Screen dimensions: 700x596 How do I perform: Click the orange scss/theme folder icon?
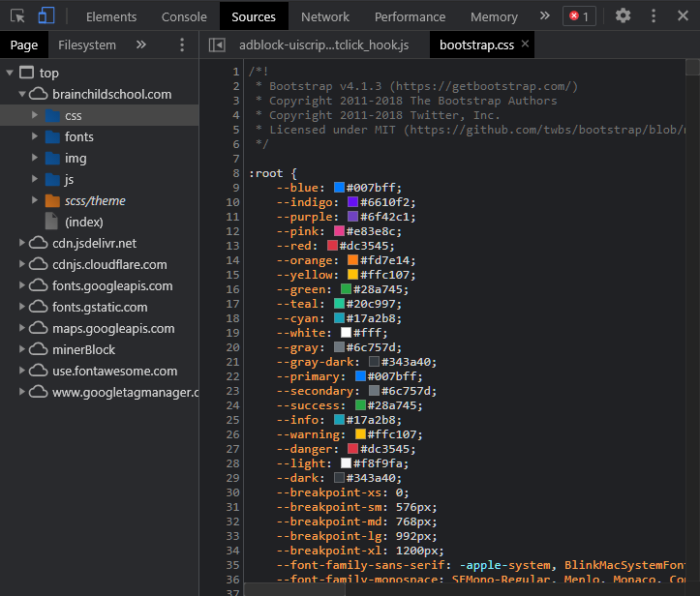52,200
